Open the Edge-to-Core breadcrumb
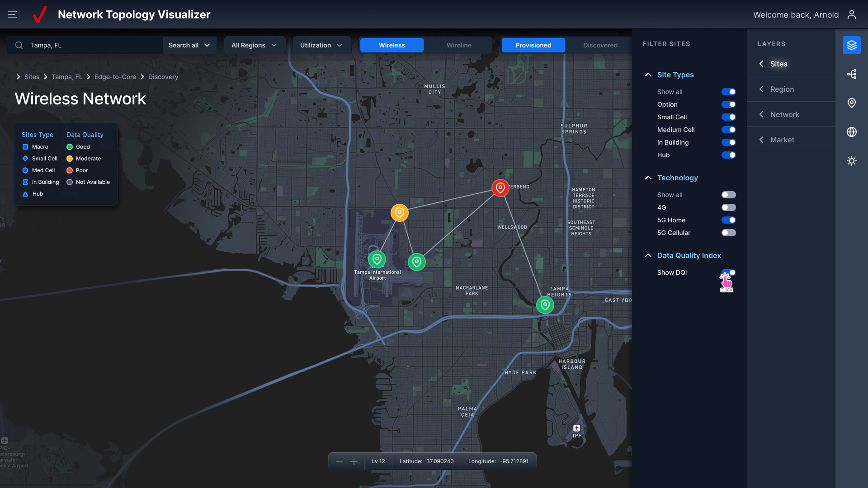868x488 pixels. [x=115, y=77]
